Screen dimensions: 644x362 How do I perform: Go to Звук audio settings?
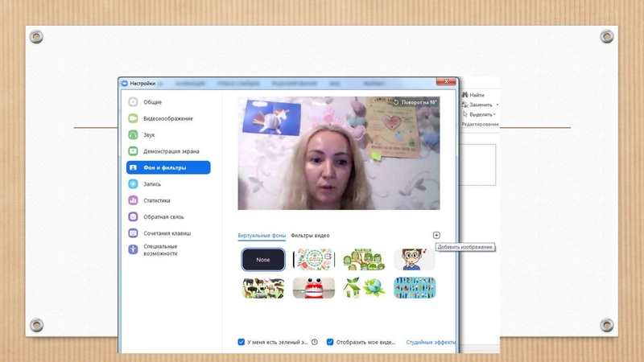(x=149, y=135)
